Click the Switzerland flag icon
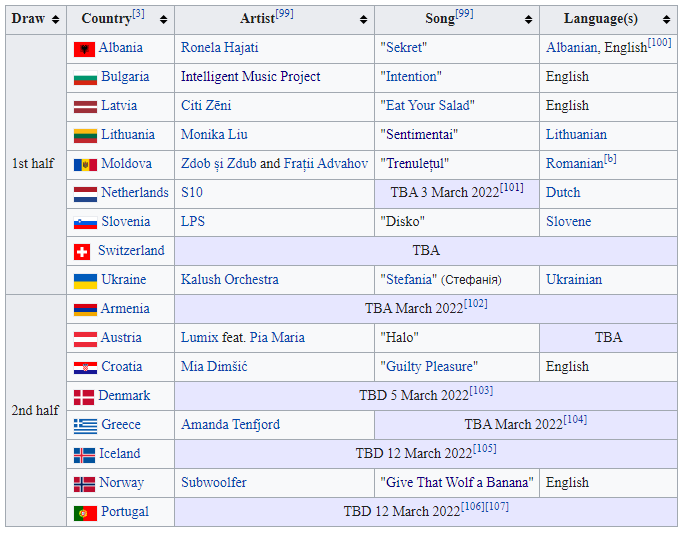 (82, 252)
